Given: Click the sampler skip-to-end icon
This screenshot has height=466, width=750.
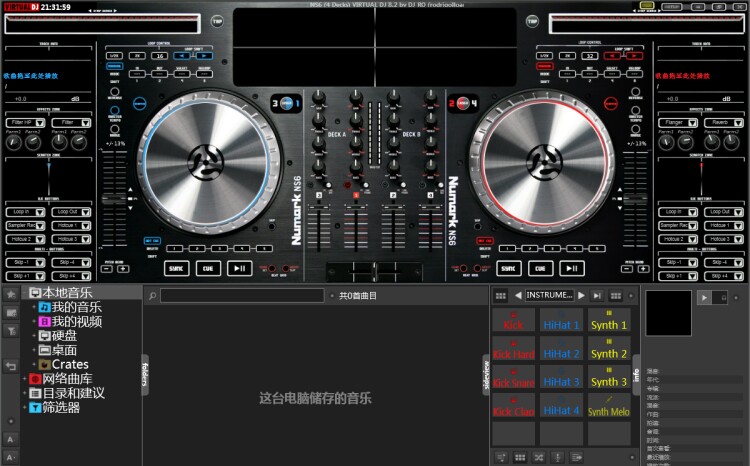Looking at the screenshot, I should click(597, 296).
